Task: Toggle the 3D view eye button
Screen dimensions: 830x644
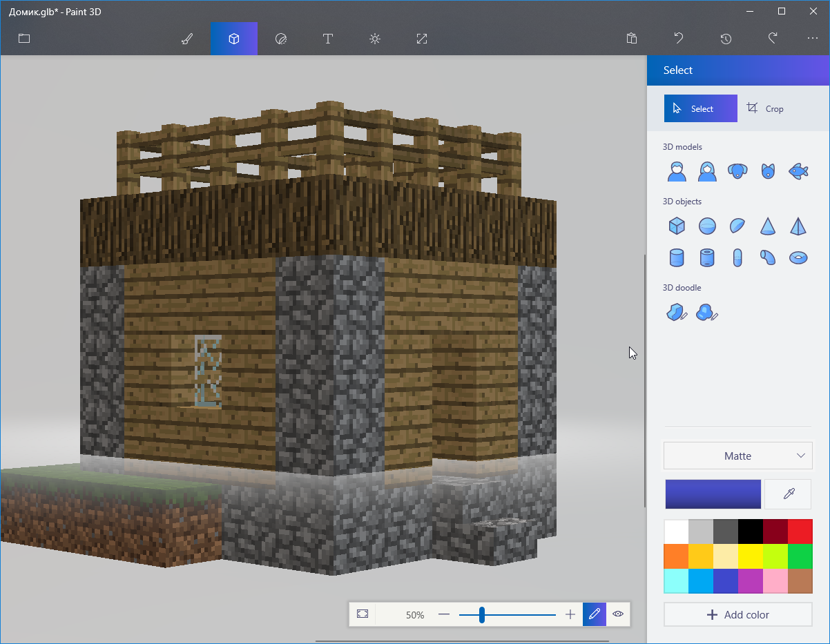Action: (x=618, y=614)
